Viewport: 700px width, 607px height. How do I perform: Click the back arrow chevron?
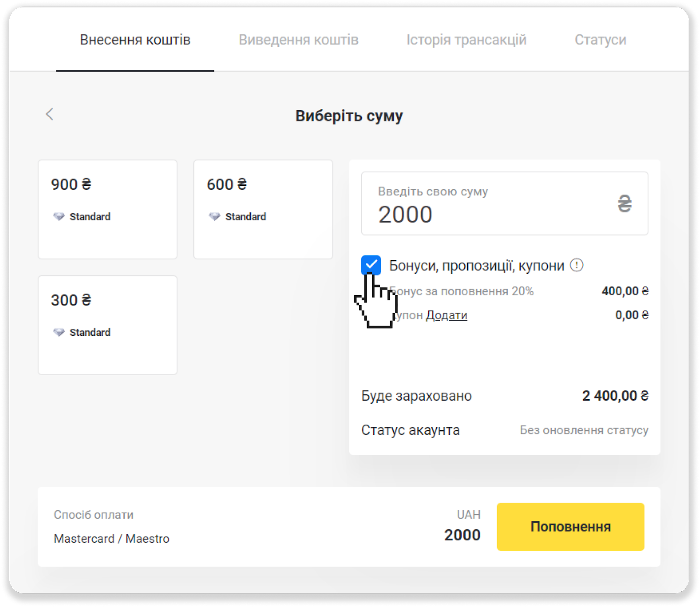click(49, 115)
